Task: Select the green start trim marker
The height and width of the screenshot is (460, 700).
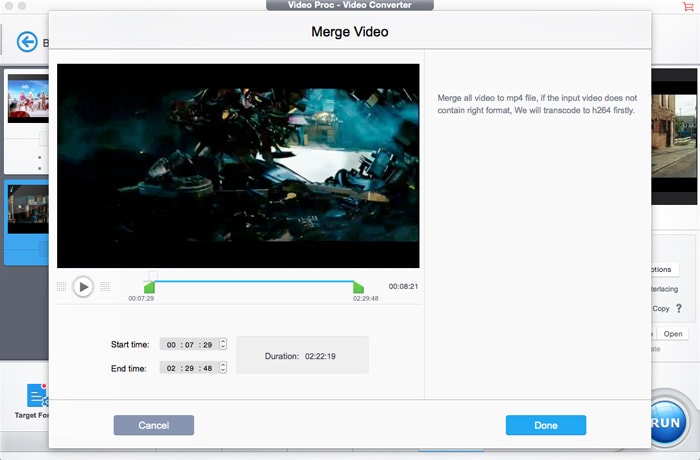Action: tap(150, 287)
